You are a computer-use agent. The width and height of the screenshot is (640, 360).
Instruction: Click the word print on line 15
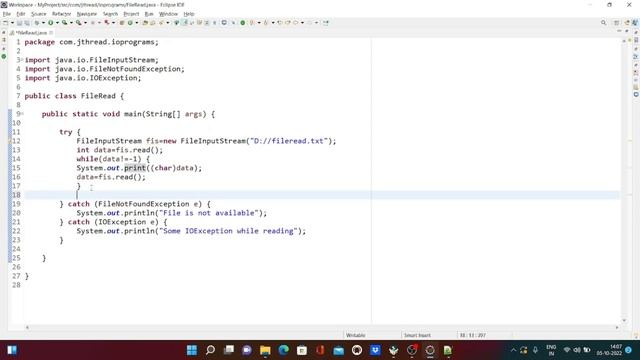pyautogui.click(x=135, y=168)
